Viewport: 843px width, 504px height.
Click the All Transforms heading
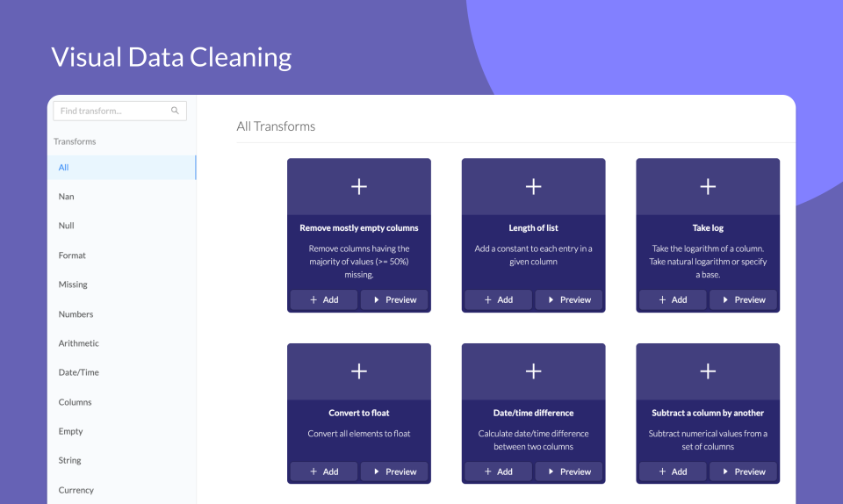(x=276, y=126)
